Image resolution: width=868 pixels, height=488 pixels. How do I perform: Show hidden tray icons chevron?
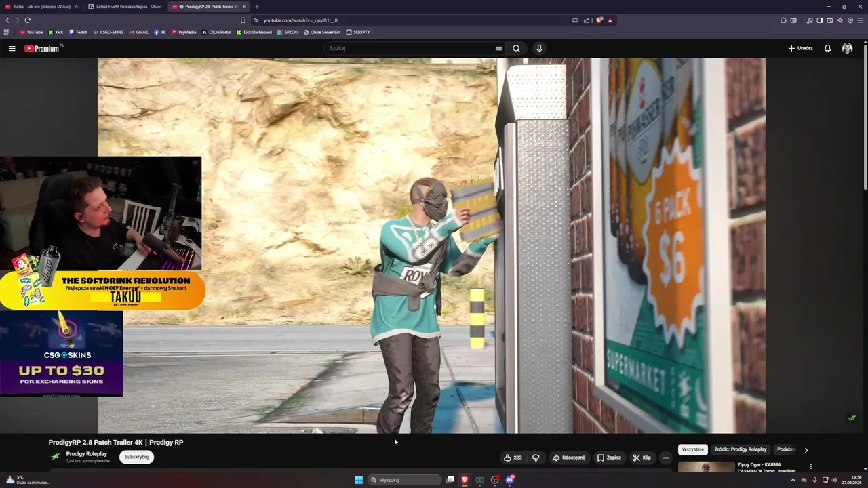pyautogui.click(x=793, y=480)
